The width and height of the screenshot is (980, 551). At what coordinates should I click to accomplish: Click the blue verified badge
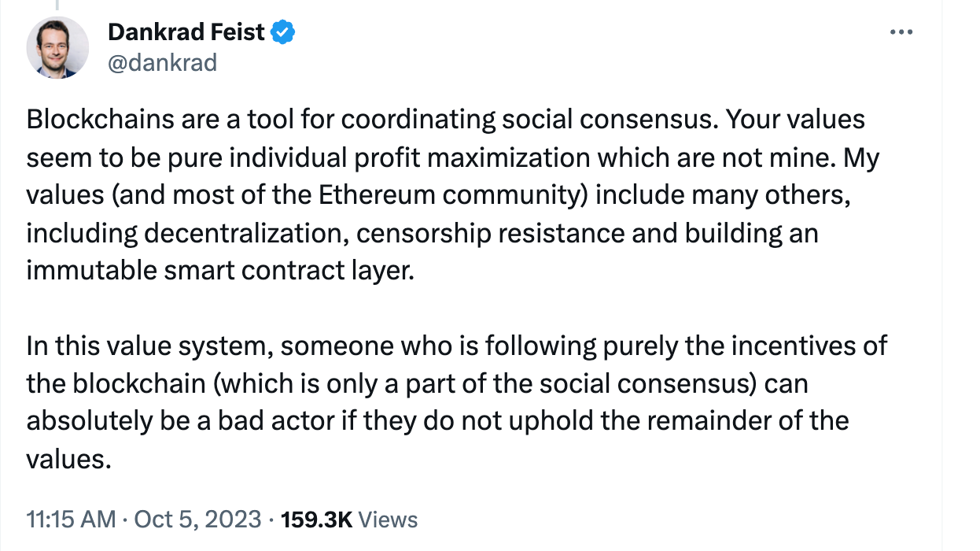pos(283,32)
